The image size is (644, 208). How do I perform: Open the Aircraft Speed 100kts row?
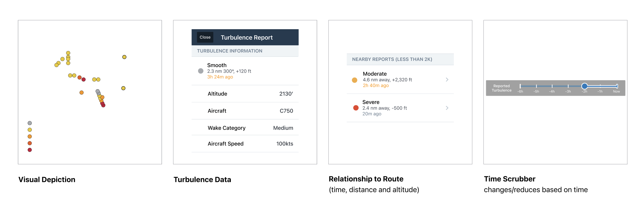[x=245, y=144]
